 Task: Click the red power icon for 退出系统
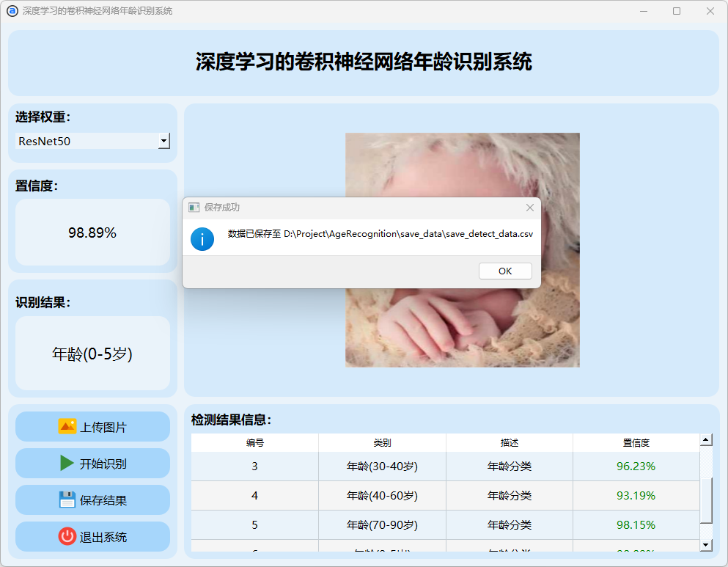coord(67,536)
